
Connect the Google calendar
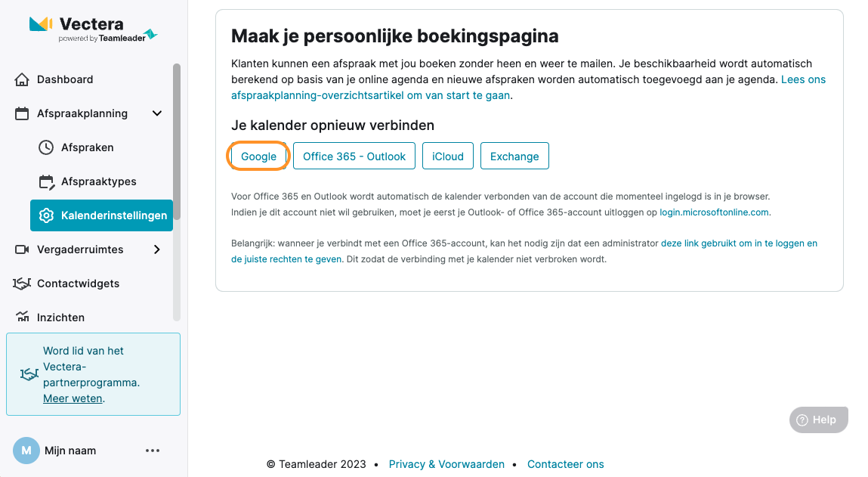click(258, 156)
